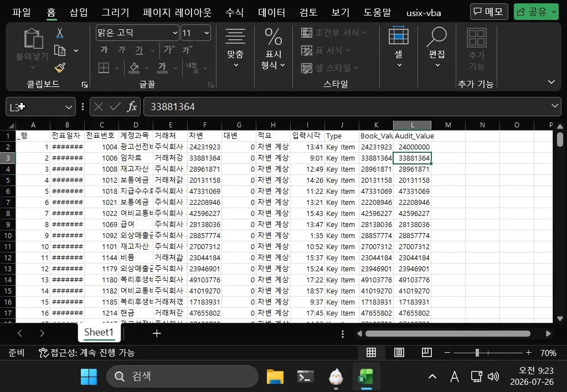Viewport: 567px width, 392px height.
Task: Click zoom level 70% button
Action: [x=548, y=353]
